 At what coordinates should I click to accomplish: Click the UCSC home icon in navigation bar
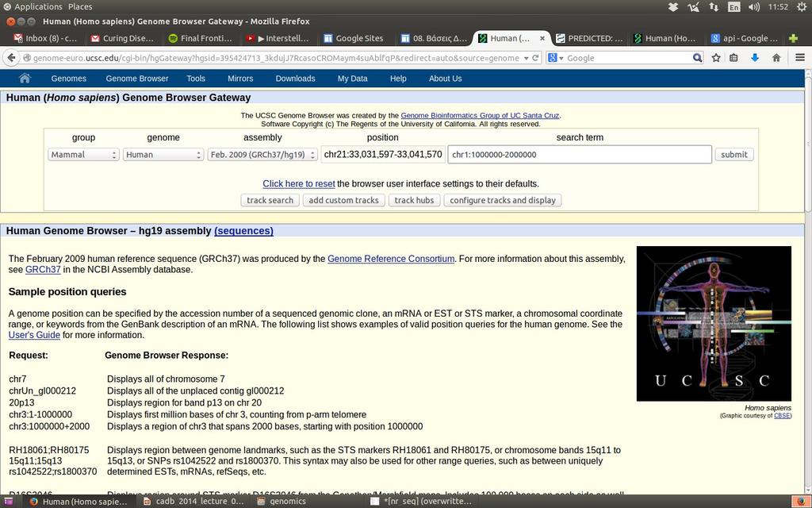point(25,79)
